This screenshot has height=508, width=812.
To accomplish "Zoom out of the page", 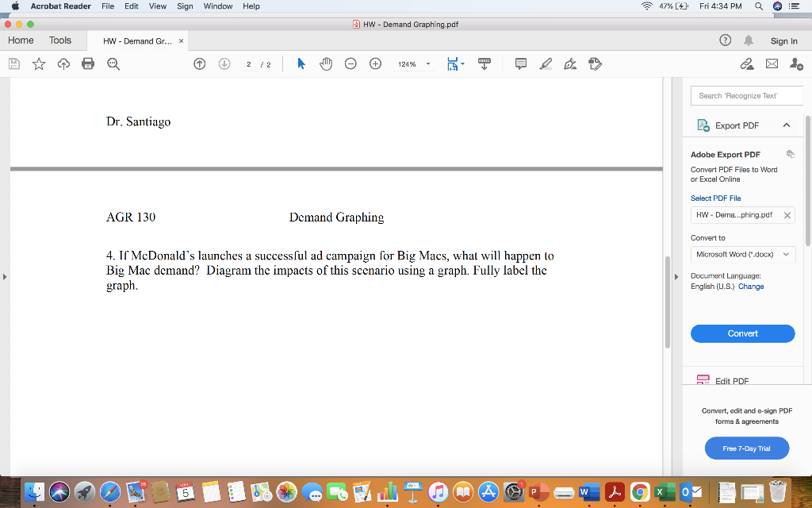I will (350, 63).
